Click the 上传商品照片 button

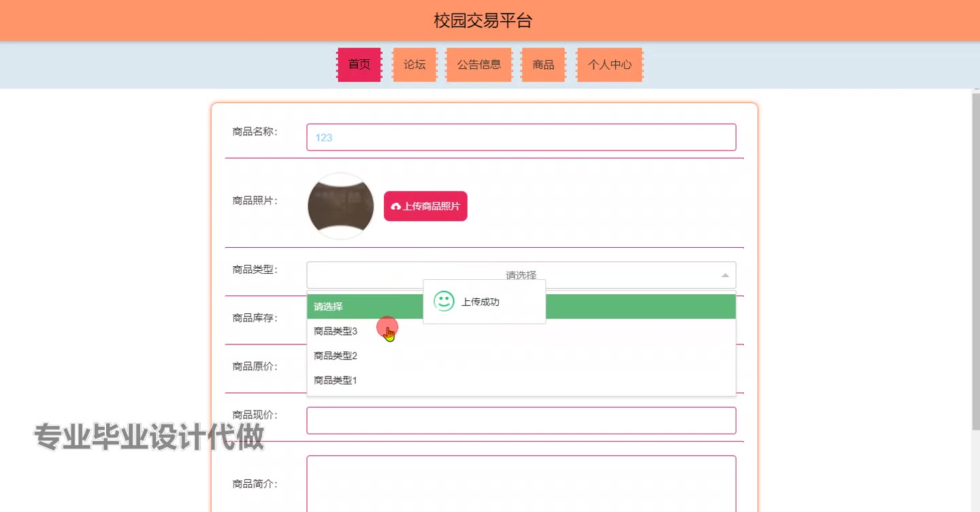click(x=425, y=206)
